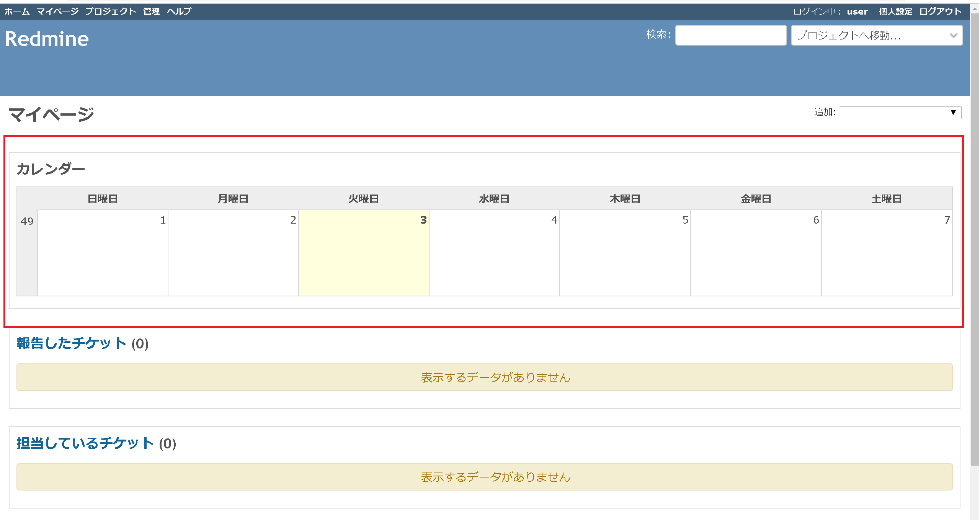Open the ヘルプ help link

[x=179, y=11]
